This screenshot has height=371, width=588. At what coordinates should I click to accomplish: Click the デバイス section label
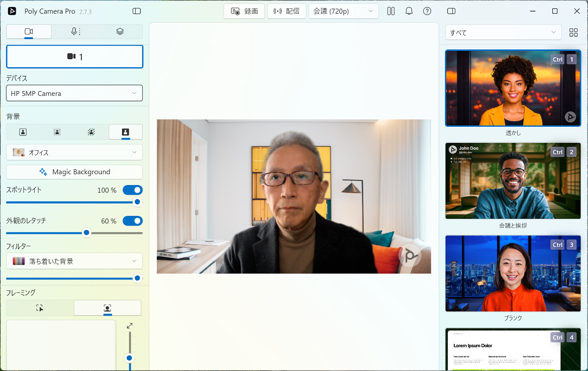17,78
